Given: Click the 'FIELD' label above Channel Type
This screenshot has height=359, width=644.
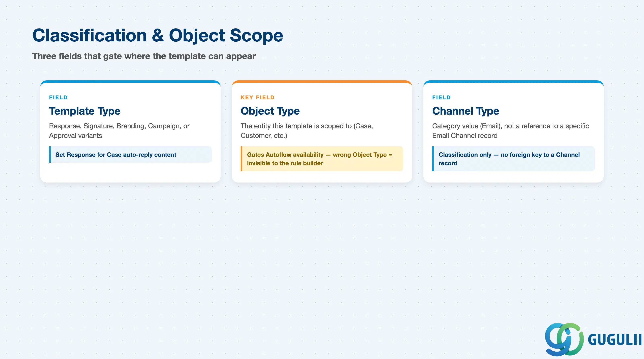Looking at the screenshot, I should point(442,97).
